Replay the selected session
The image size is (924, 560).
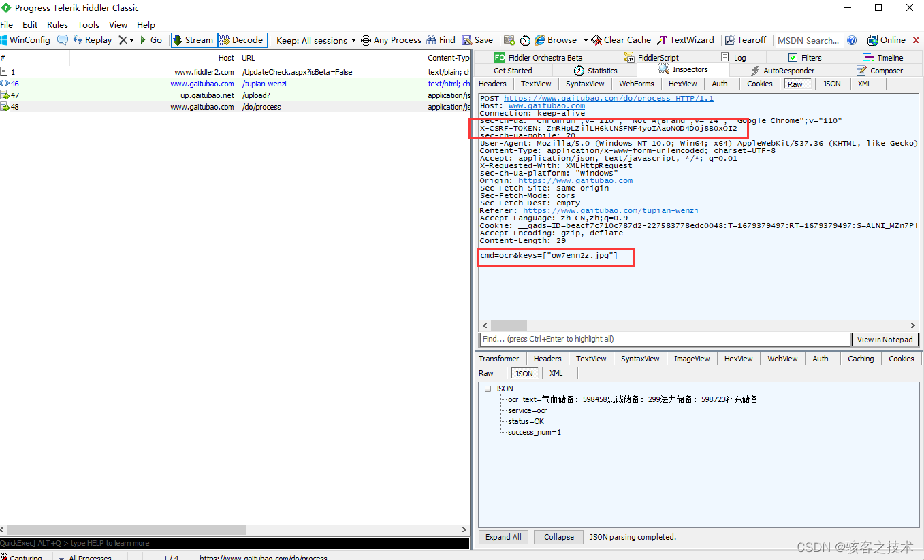pos(92,40)
